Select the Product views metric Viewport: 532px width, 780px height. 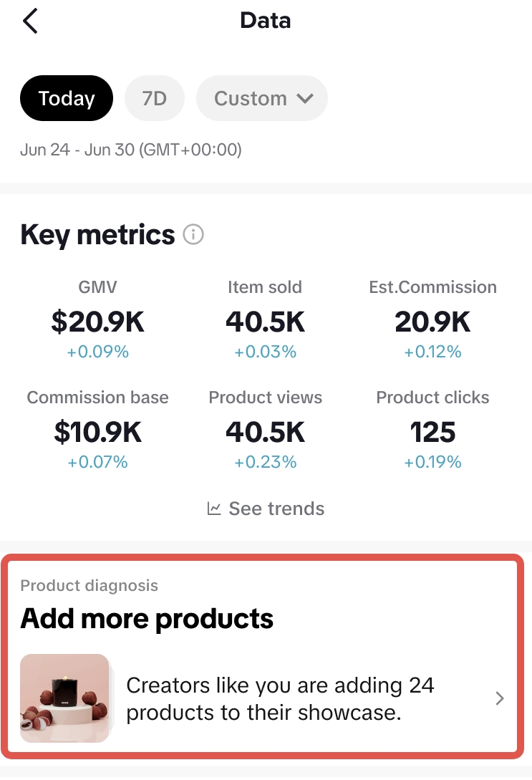[x=265, y=433]
